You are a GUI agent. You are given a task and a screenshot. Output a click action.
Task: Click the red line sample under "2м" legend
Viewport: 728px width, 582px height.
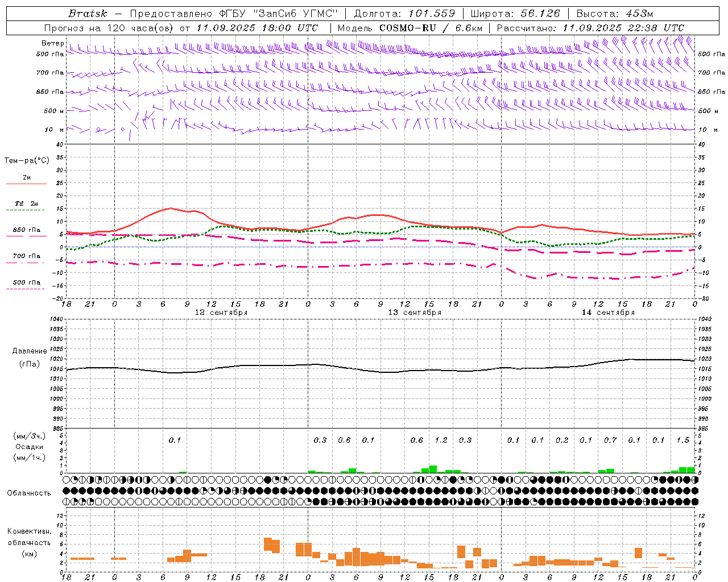26,184
